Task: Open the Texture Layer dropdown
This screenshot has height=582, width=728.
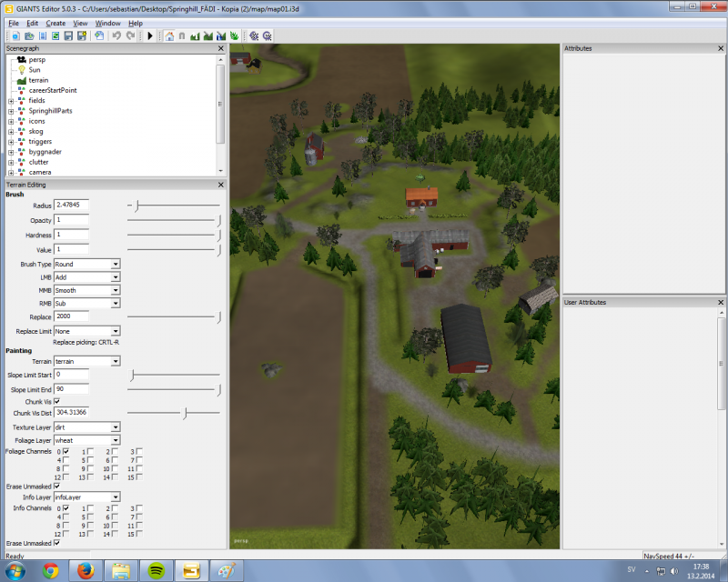Action: pos(116,427)
